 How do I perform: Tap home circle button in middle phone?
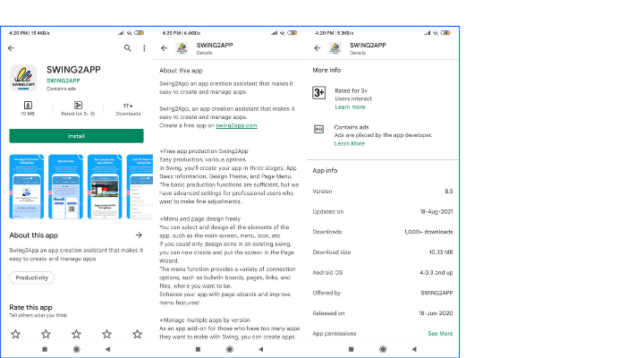pos(230,349)
